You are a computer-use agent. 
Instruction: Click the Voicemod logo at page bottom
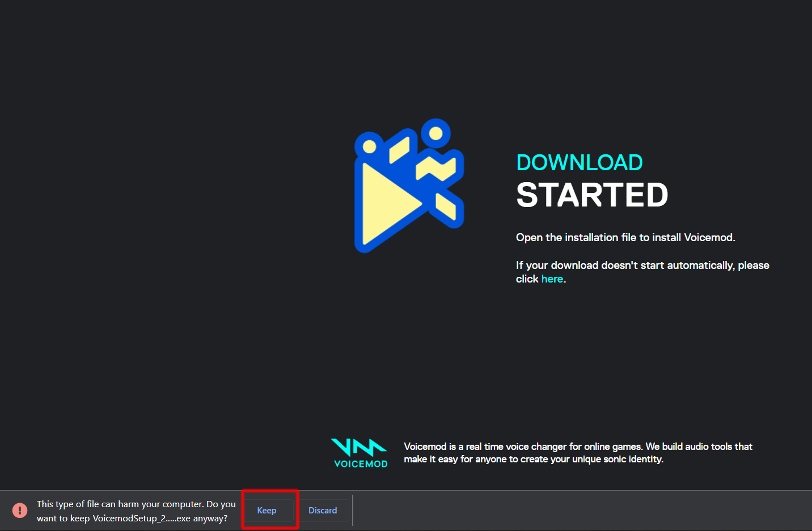(x=361, y=453)
